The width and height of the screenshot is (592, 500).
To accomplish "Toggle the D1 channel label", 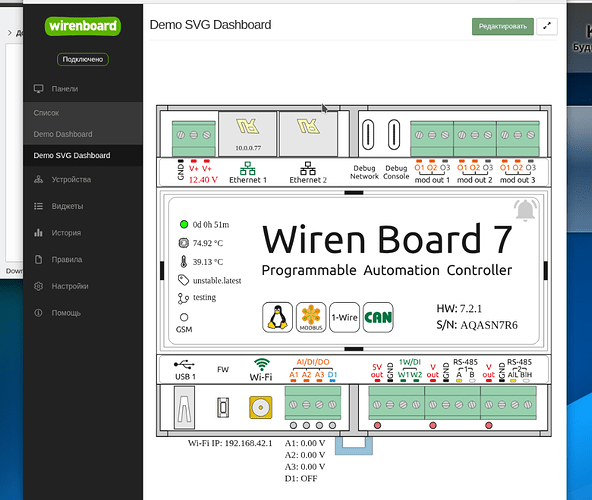I will (332, 375).
